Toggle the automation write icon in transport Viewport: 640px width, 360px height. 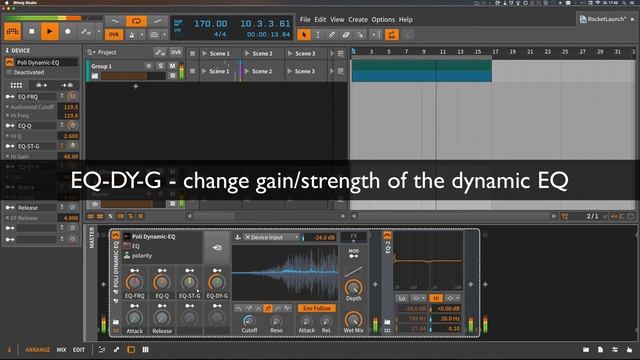click(85, 31)
